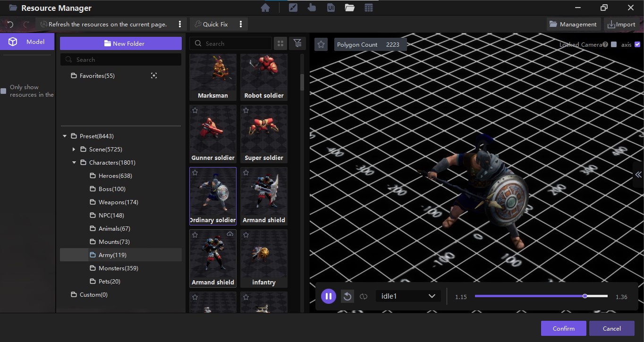Open the idle1 animation dropdown

tap(408, 296)
